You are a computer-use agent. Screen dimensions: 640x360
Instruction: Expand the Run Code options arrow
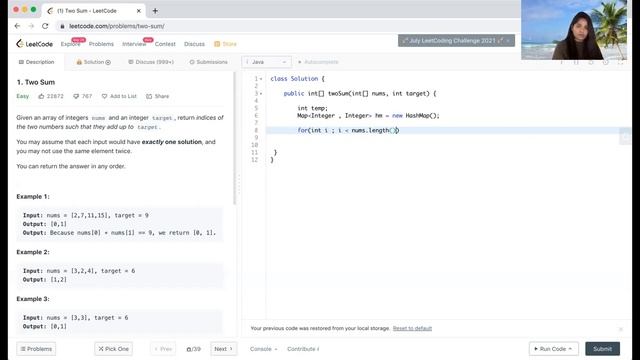(570, 349)
